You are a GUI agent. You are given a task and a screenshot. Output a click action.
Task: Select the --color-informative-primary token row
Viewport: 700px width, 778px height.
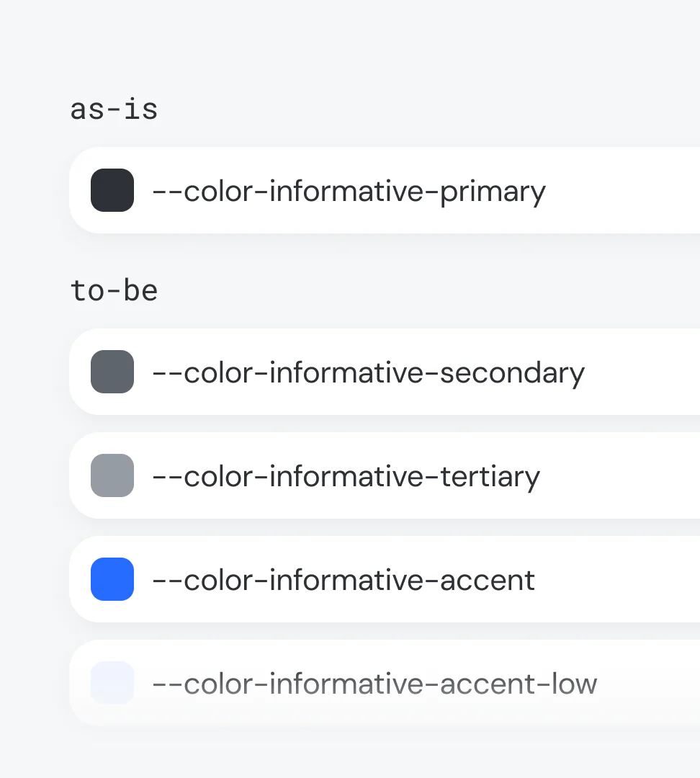pyautogui.click(x=385, y=190)
